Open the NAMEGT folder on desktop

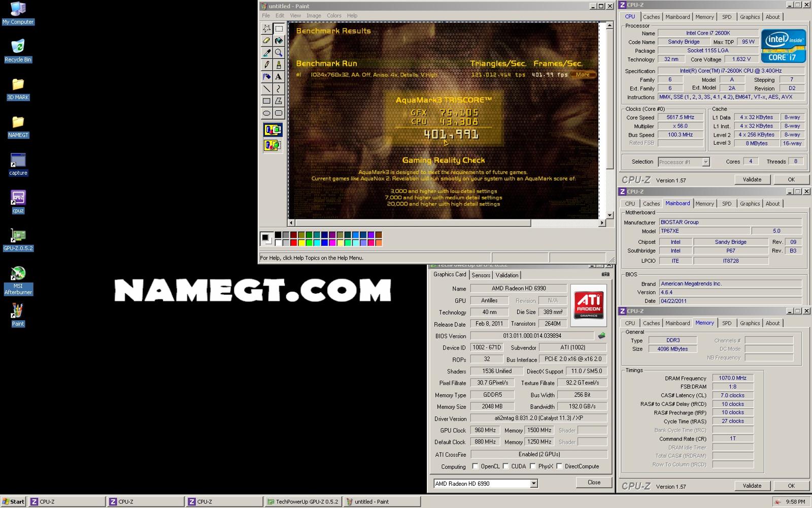(18, 126)
